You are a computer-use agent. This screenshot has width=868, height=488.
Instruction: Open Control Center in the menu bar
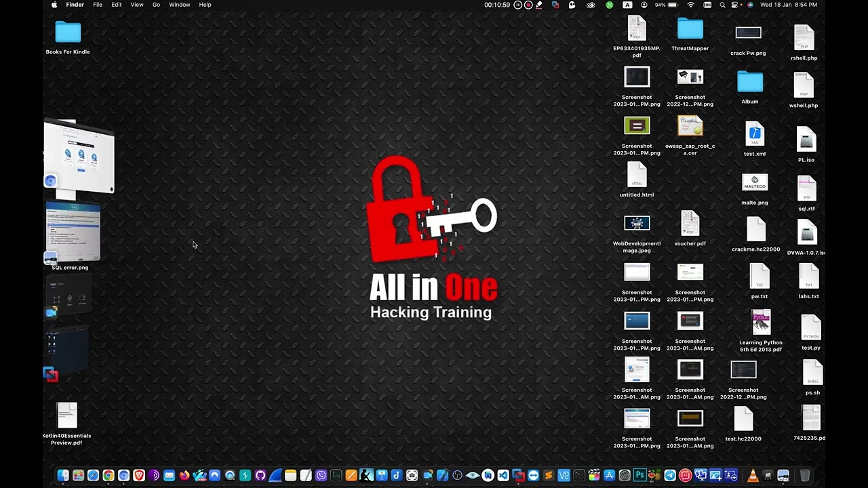coord(734,5)
